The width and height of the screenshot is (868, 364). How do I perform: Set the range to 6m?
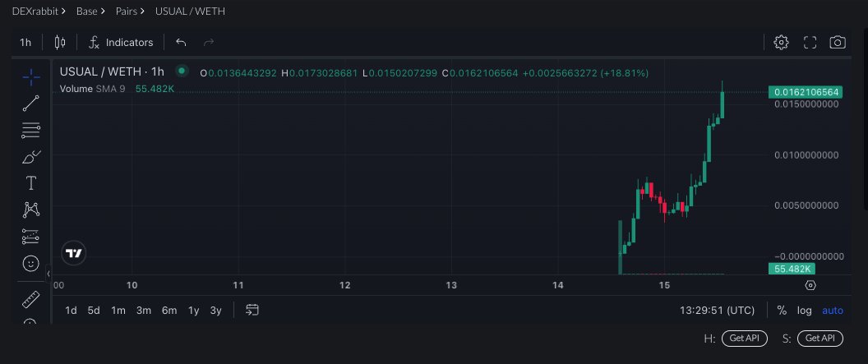coord(169,311)
